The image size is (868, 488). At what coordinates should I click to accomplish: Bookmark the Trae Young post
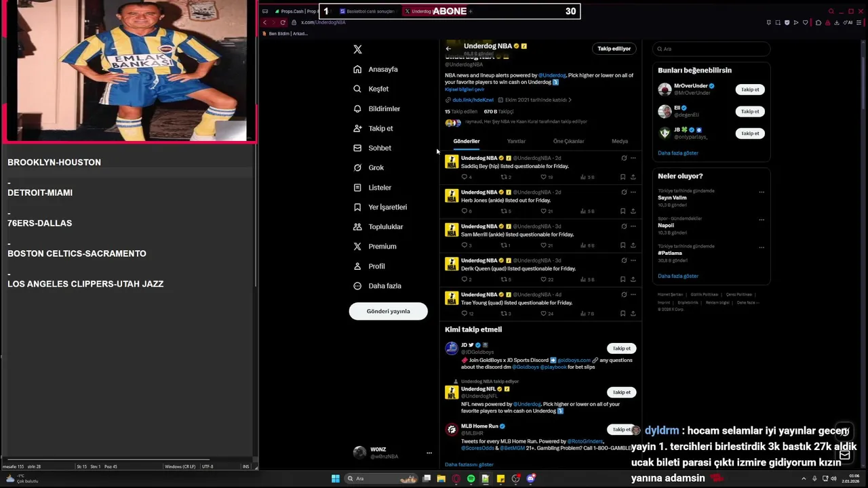tap(623, 313)
